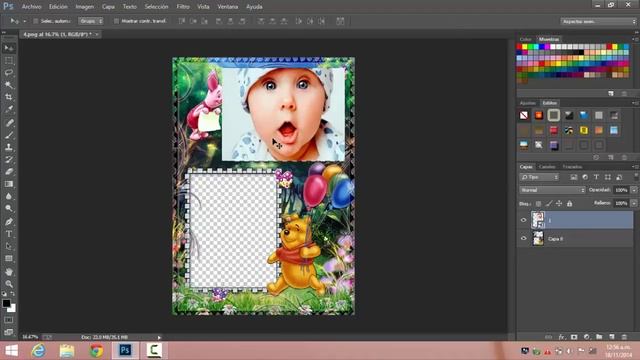The height and width of the screenshot is (360, 640).
Task: Create a new group folder icon
Action: click(599, 337)
